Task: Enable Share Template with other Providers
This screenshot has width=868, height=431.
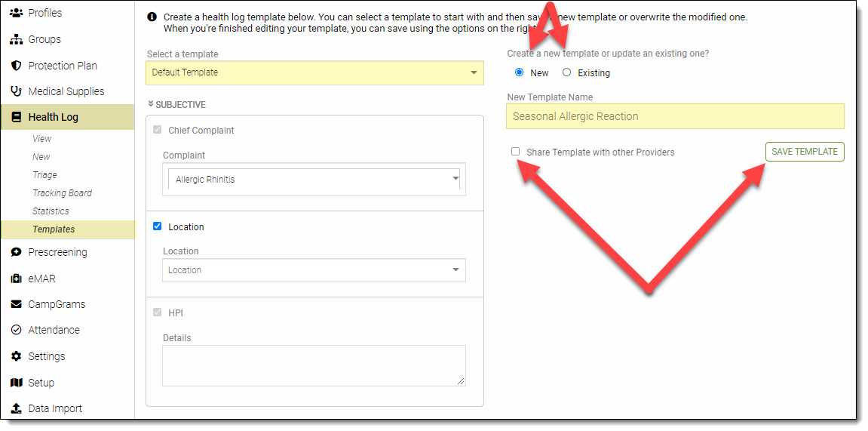Action: [x=516, y=152]
